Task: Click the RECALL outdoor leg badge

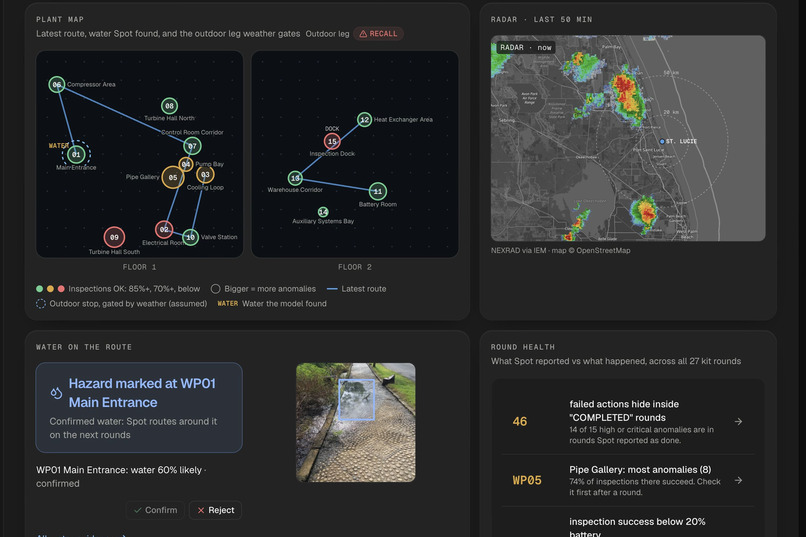Action: coord(378,34)
